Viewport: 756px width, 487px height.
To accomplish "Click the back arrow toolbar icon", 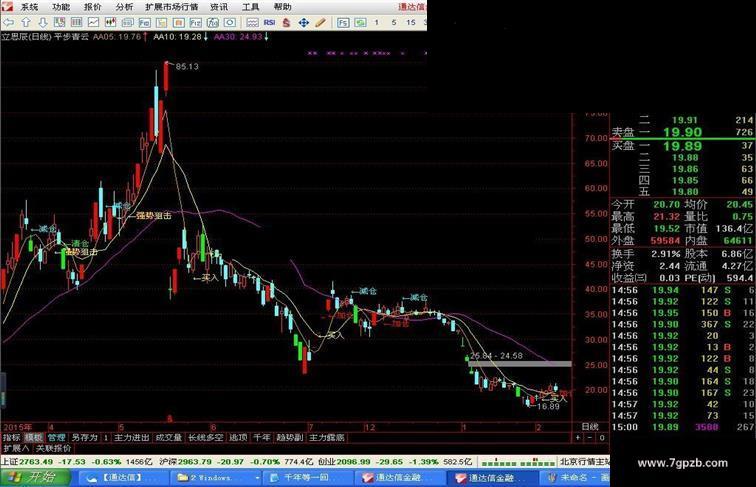I will pos(8,23).
